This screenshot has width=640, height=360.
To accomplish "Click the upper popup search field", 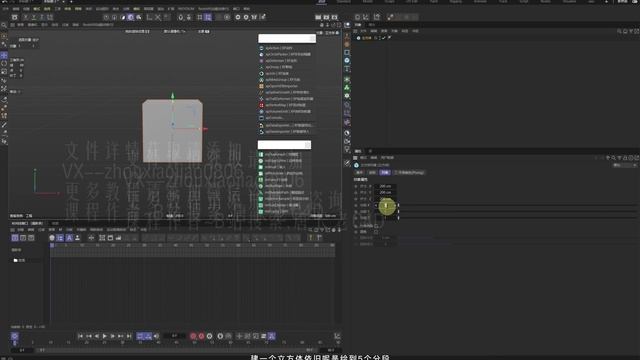I will pyautogui.click(x=287, y=38).
